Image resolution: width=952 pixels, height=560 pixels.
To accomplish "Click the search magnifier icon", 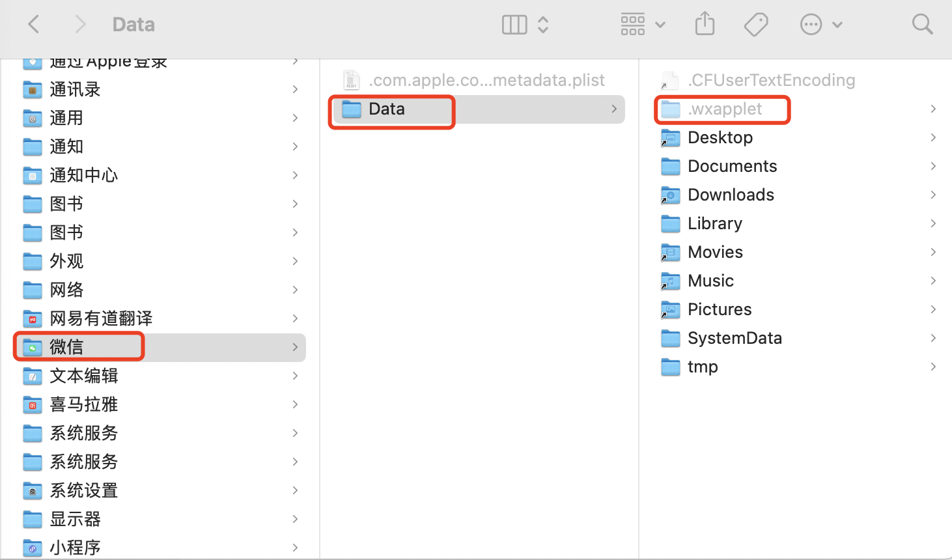I will click(922, 25).
